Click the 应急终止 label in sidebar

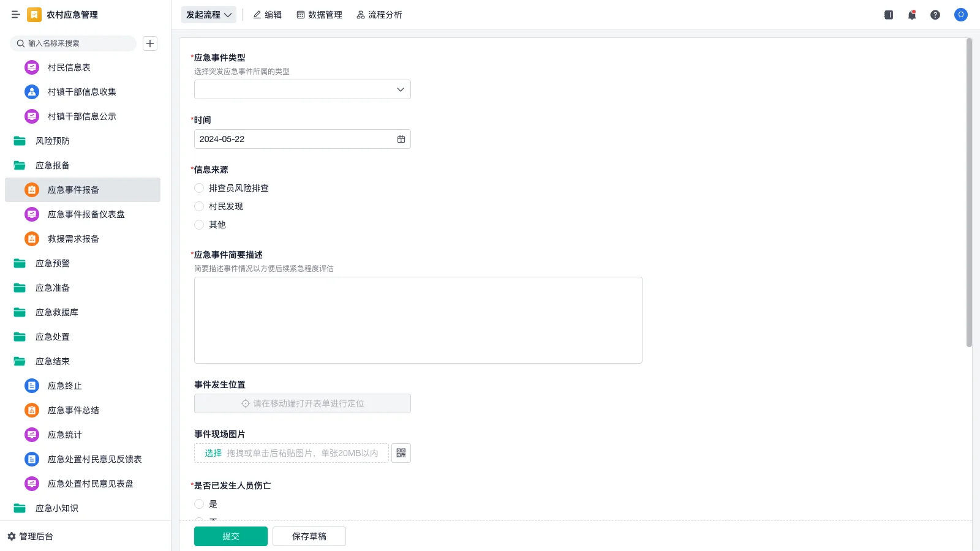point(65,386)
